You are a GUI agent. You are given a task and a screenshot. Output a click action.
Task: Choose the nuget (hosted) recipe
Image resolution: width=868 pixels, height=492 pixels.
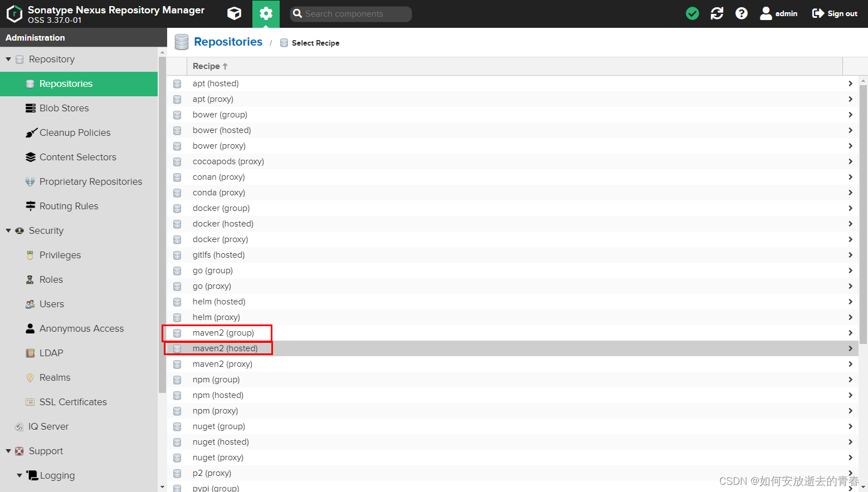(x=513, y=442)
